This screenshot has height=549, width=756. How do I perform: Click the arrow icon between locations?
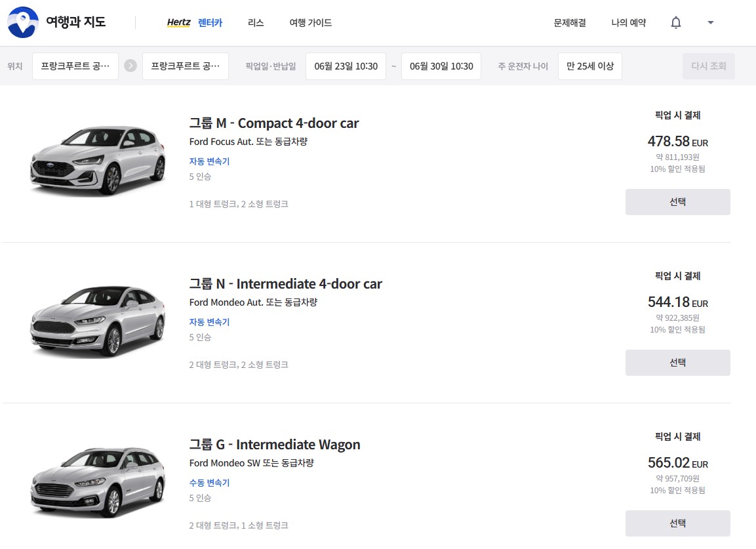click(x=130, y=66)
